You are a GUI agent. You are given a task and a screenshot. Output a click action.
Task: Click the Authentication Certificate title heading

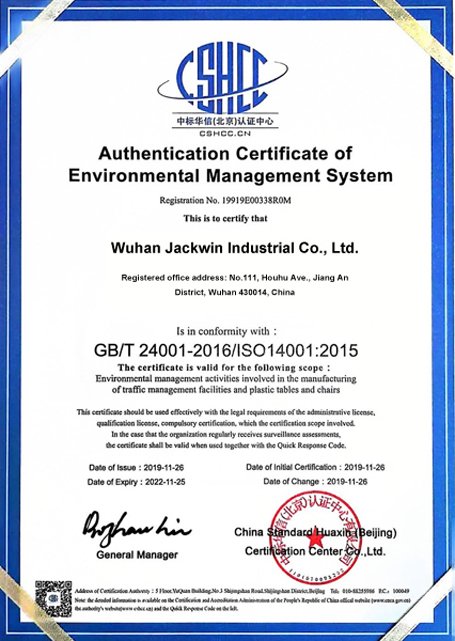coord(230,165)
